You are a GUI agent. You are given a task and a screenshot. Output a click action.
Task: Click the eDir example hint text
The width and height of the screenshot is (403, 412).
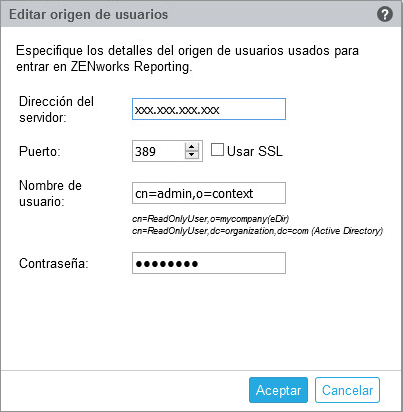[211, 219]
